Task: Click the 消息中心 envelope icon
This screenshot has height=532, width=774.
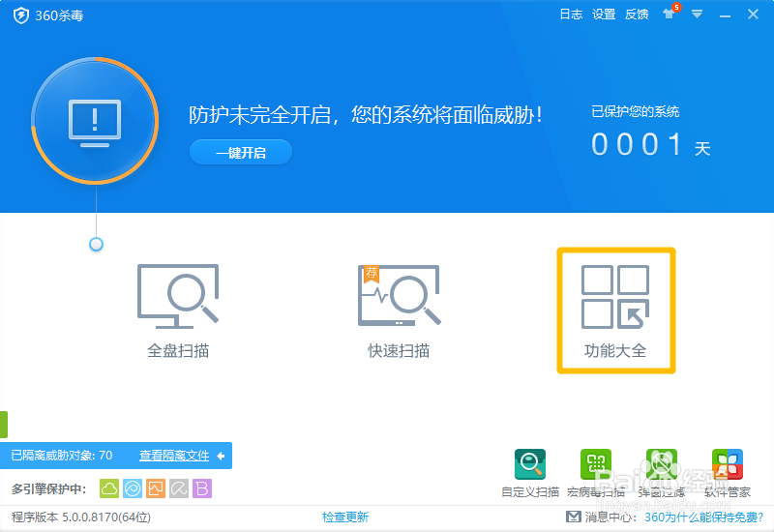Action: coord(573,517)
